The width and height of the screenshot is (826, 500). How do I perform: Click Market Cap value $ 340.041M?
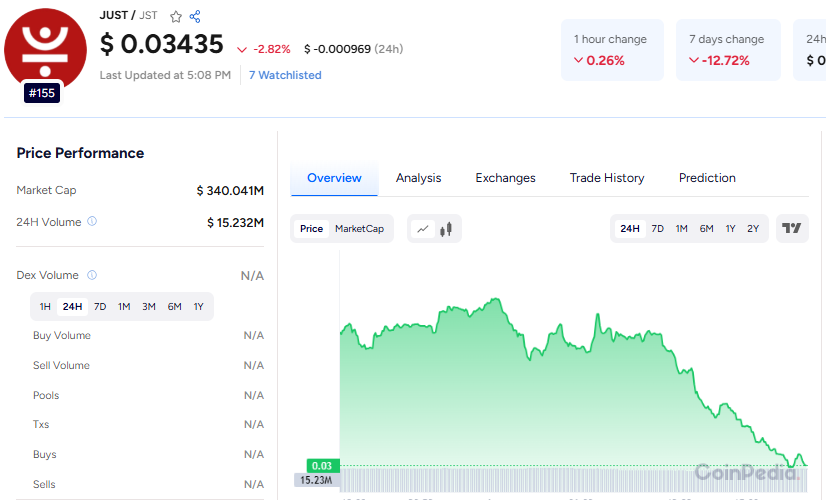coord(230,191)
